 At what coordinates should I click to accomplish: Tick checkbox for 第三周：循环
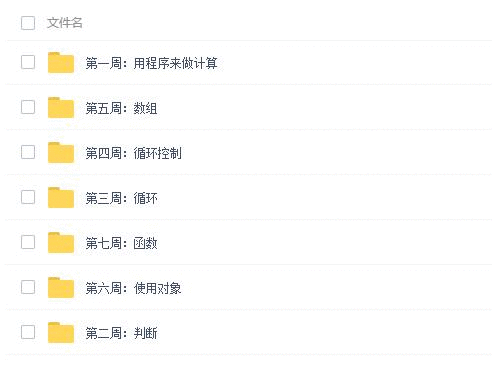click(28, 197)
